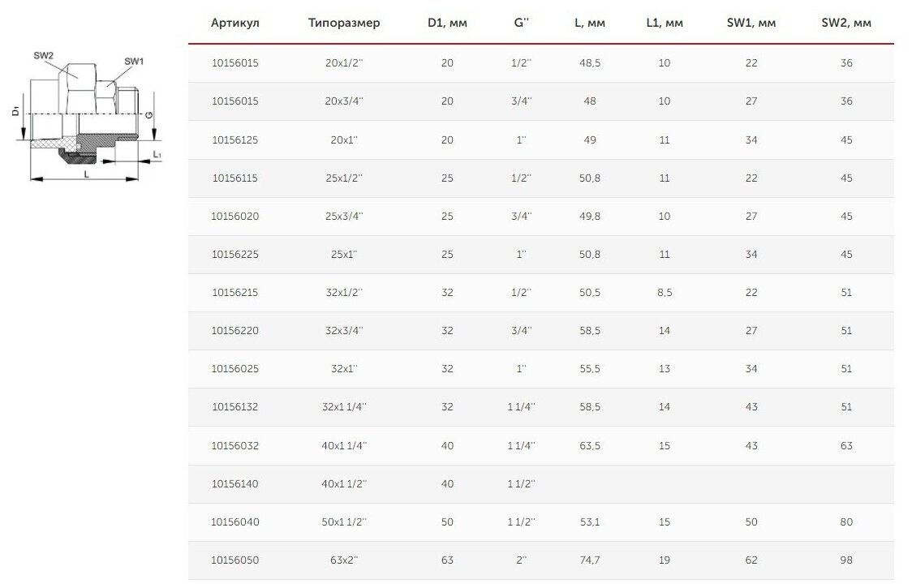912x588 pixels.
Task: Select the 32x1/2'' size cell
Action: point(344,292)
